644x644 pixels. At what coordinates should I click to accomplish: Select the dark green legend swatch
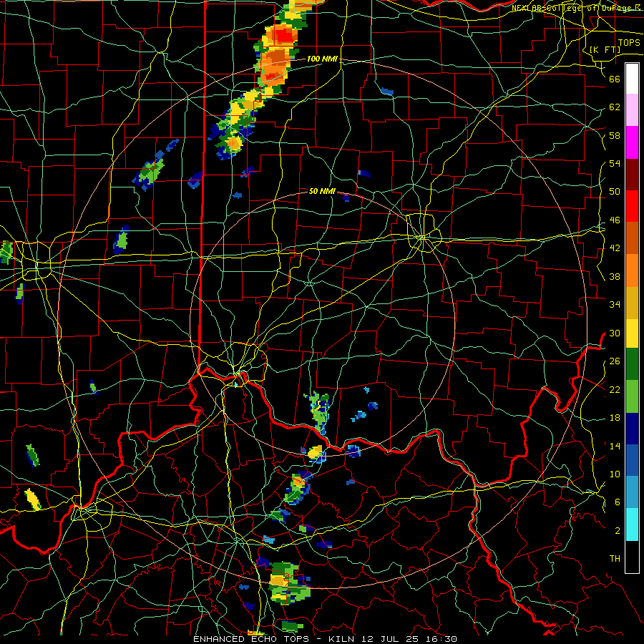pyautogui.click(x=632, y=364)
